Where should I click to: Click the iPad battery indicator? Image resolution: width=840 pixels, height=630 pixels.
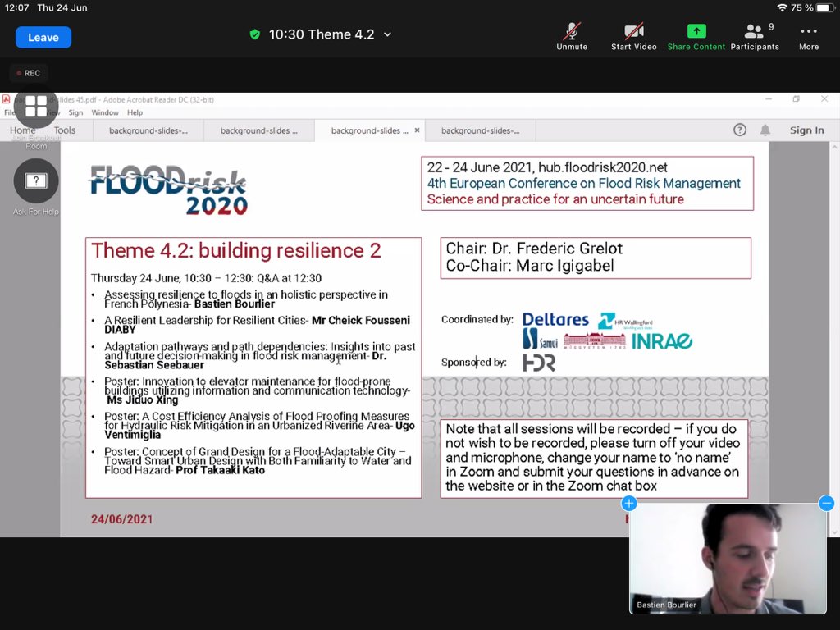pyautogui.click(x=825, y=7)
